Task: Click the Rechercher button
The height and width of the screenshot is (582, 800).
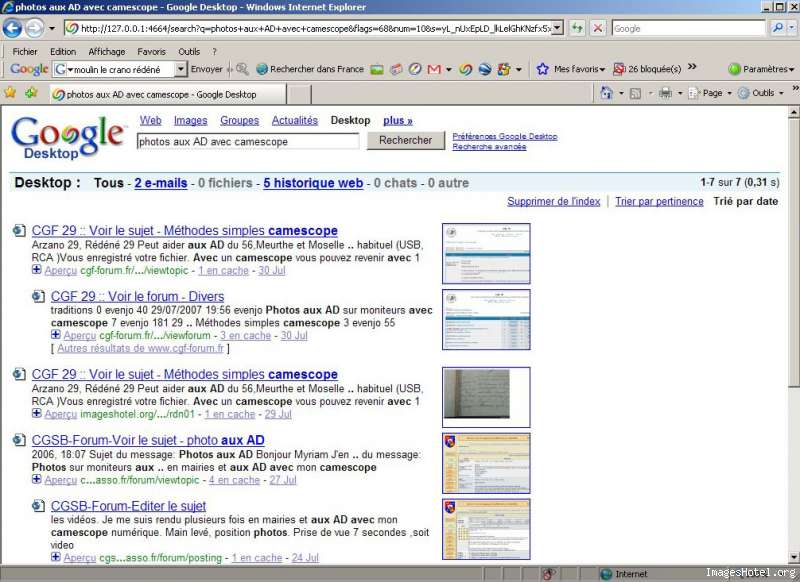Action: click(406, 140)
